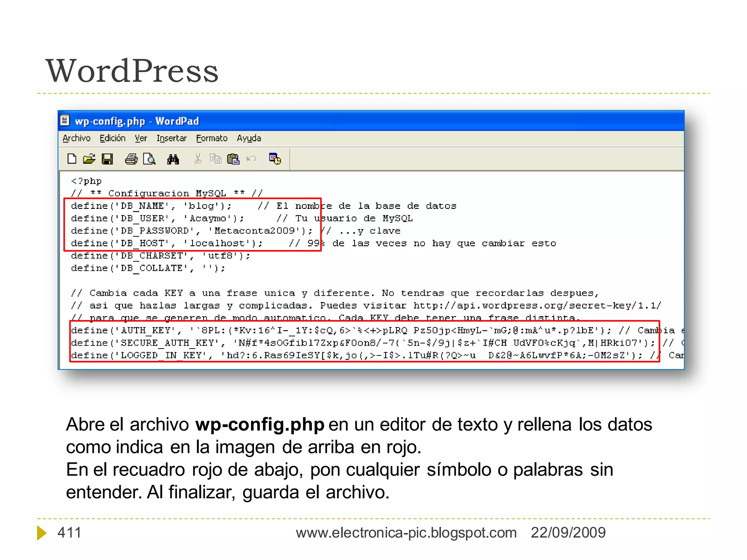
Task: Click the 'Tu usuario de MySQL' comment
Action: 345,218
